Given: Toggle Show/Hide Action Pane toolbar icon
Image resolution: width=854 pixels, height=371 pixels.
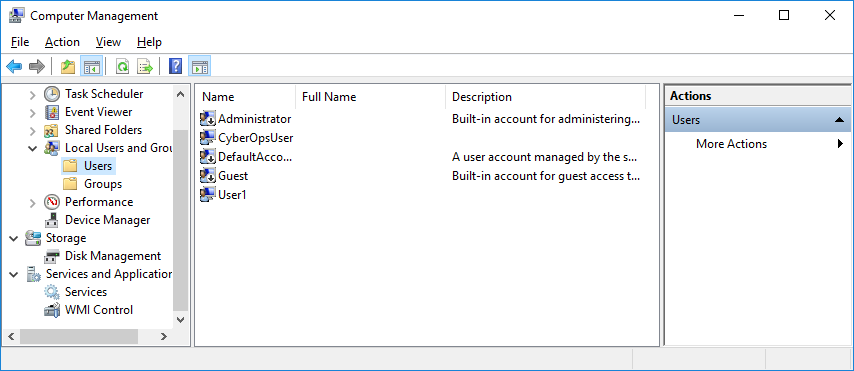Looking at the screenshot, I should 199,67.
